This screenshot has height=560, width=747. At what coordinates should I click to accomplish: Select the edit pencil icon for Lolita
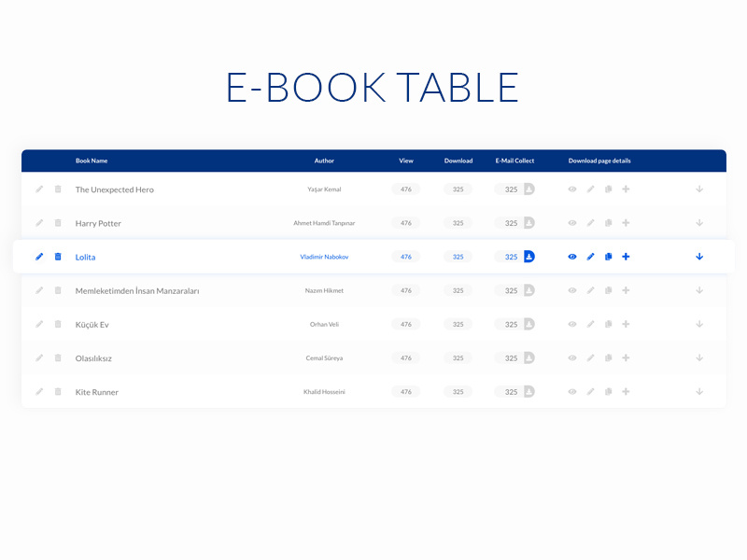tap(39, 257)
